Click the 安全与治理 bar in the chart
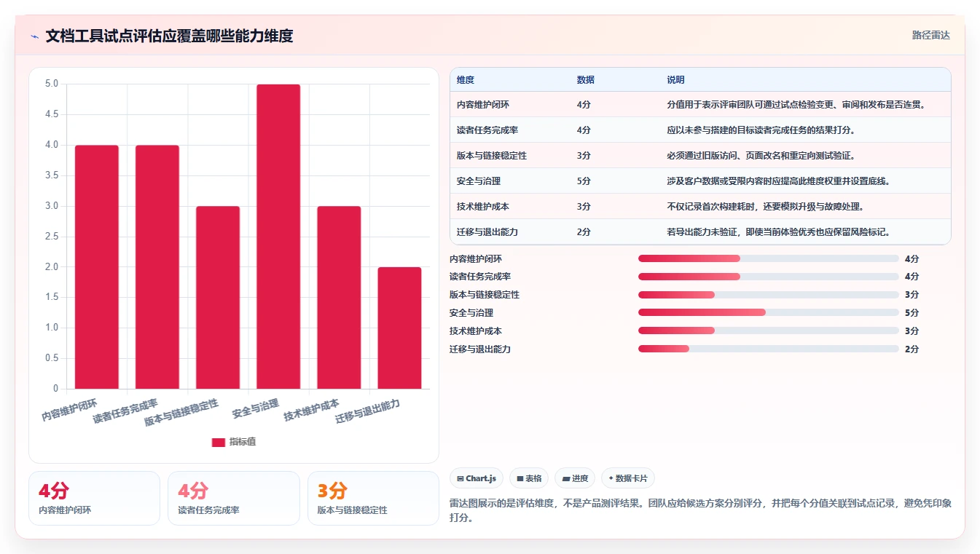980x554 pixels. point(278,237)
